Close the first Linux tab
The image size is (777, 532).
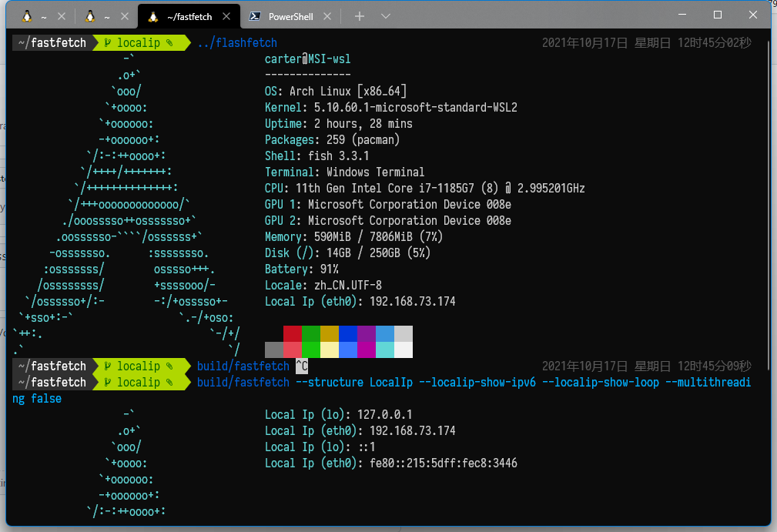coord(62,16)
